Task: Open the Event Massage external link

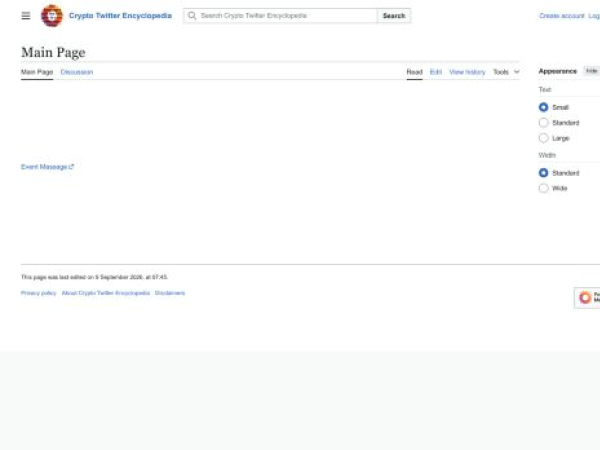Action: coord(47,167)
